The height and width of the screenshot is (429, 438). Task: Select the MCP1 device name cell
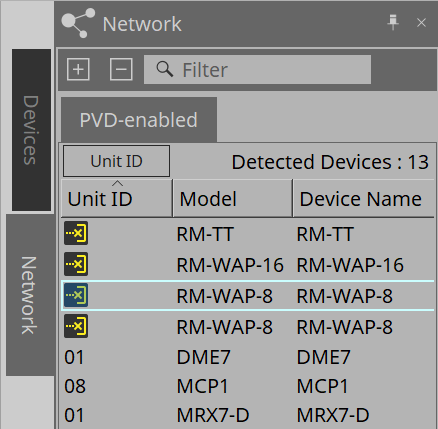pos(322,386)
